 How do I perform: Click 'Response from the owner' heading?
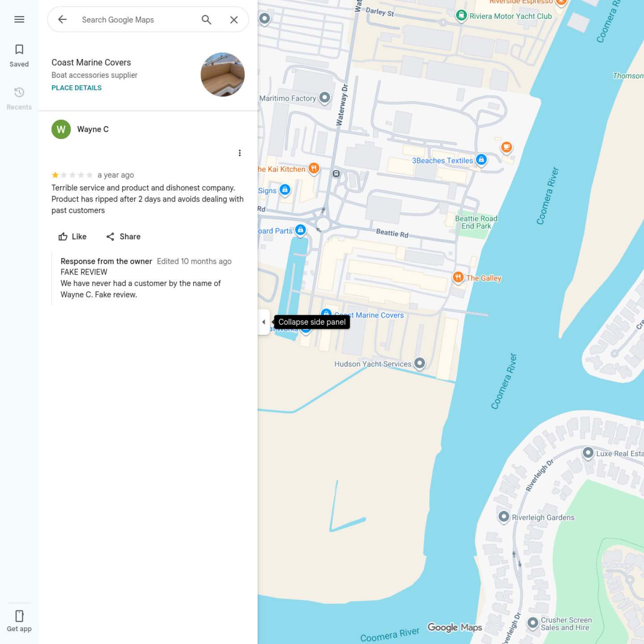(x=106, y=261)
